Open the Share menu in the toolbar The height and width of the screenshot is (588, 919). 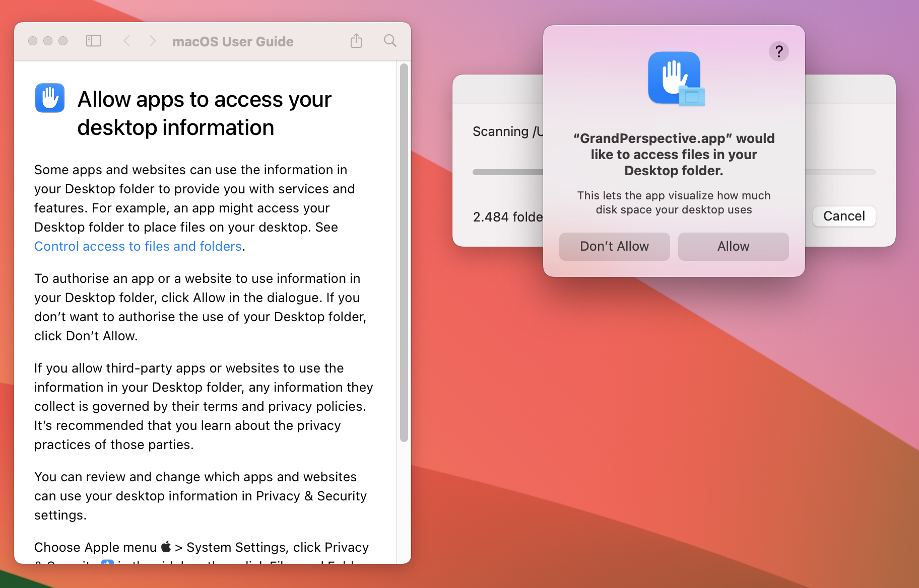(356, 41)
